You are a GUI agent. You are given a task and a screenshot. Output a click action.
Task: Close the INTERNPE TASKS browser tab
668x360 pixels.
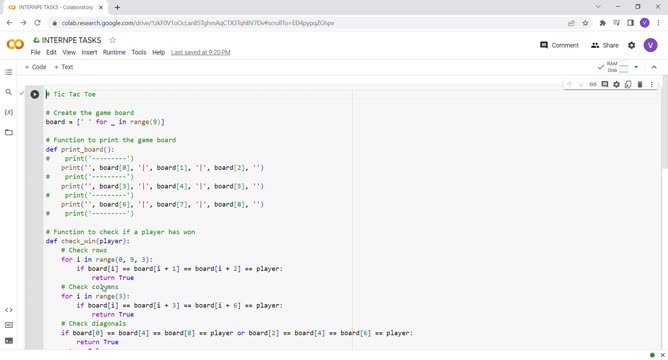click(101, 7)
